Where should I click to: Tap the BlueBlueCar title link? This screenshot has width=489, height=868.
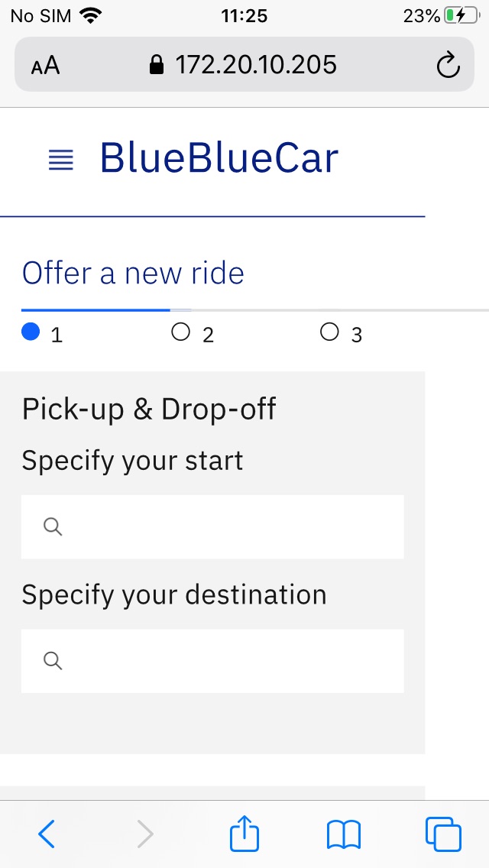click(219, 159)
